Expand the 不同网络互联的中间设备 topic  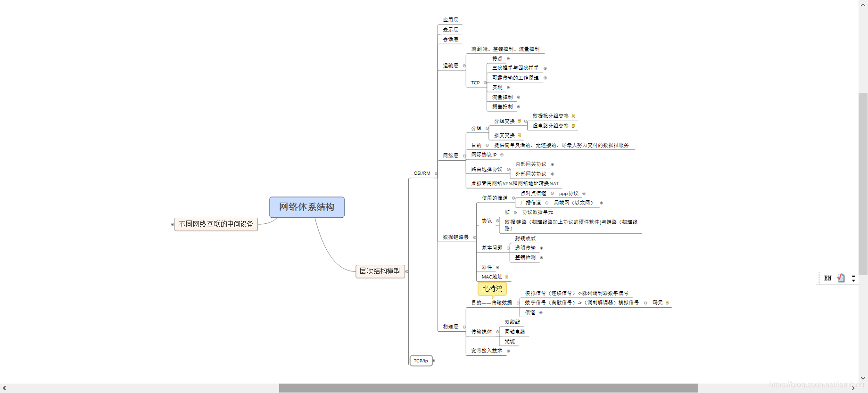click(173, 224)
